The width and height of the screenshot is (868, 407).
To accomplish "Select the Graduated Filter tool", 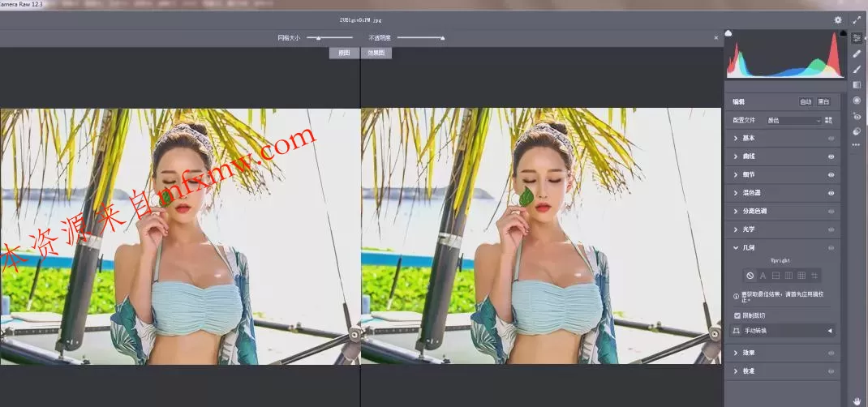I will (x=857, y=84).
